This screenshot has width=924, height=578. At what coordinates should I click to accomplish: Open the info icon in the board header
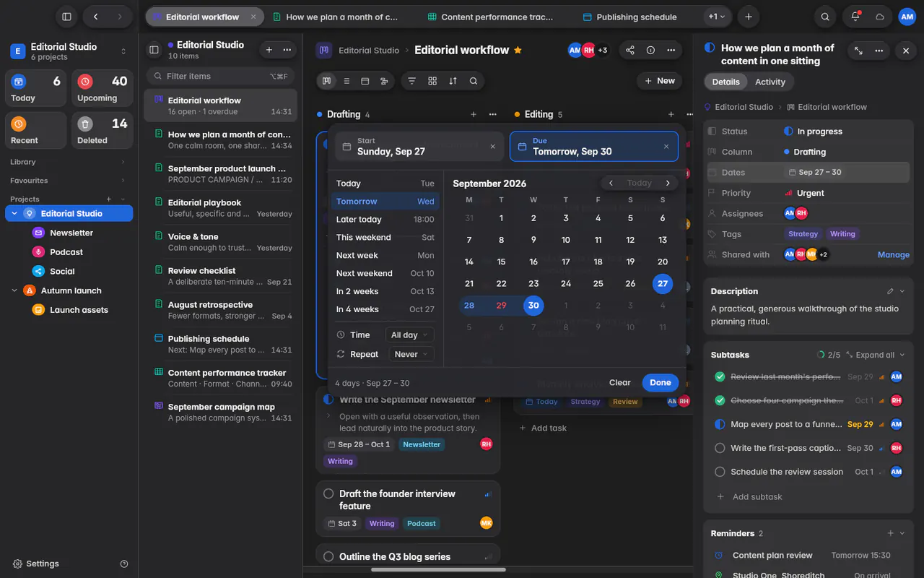(x=650, y=51)
